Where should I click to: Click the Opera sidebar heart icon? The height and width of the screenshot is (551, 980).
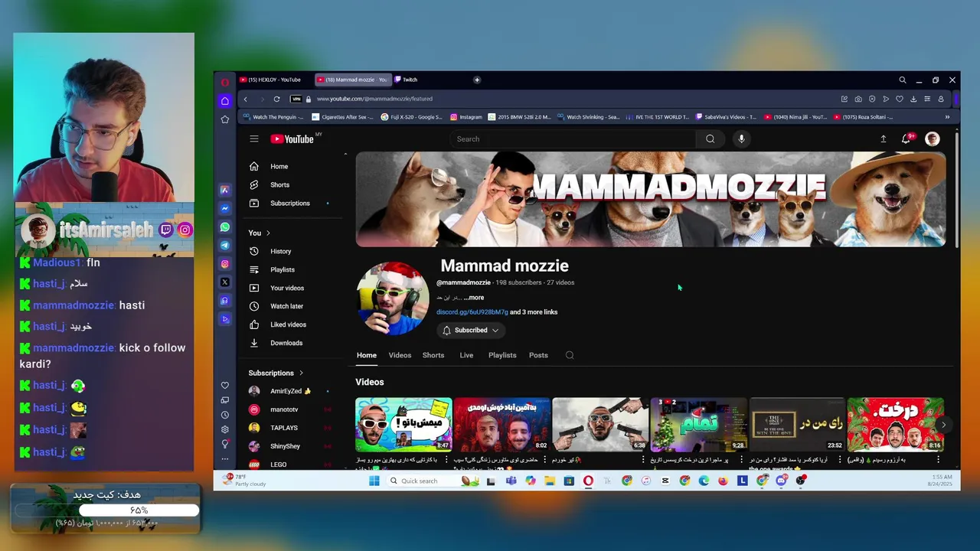click(x=225, y=386)
